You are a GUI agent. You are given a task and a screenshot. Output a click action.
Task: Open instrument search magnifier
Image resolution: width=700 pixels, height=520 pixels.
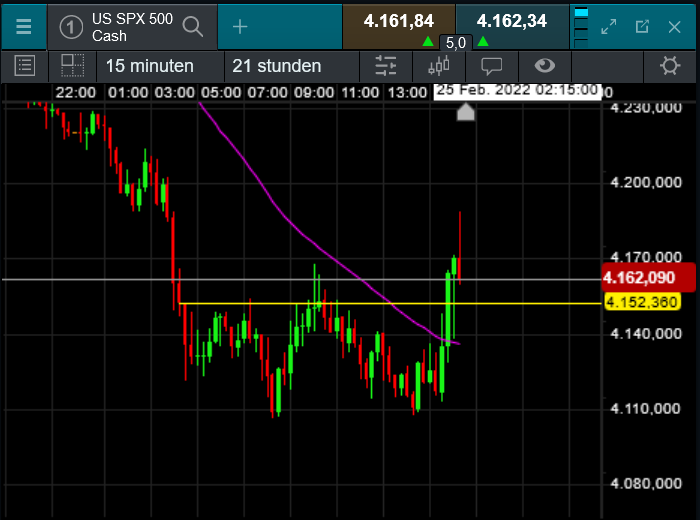[x=192, y=27]
